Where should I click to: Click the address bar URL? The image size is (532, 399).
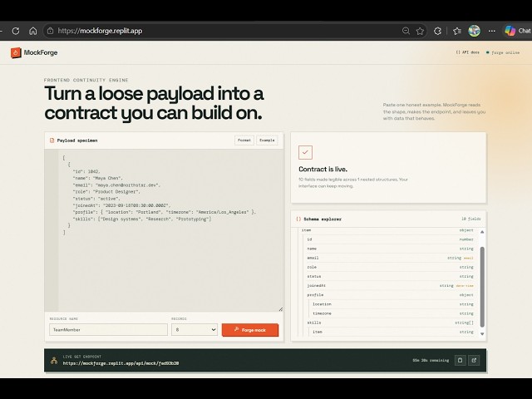point(100,31)
